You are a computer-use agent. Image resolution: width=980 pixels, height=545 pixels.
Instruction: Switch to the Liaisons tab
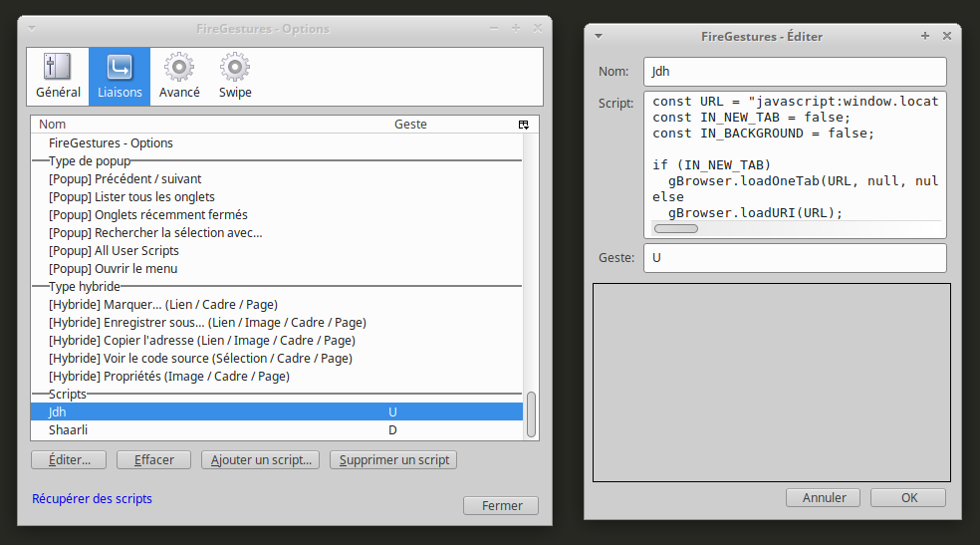(120, 77)
